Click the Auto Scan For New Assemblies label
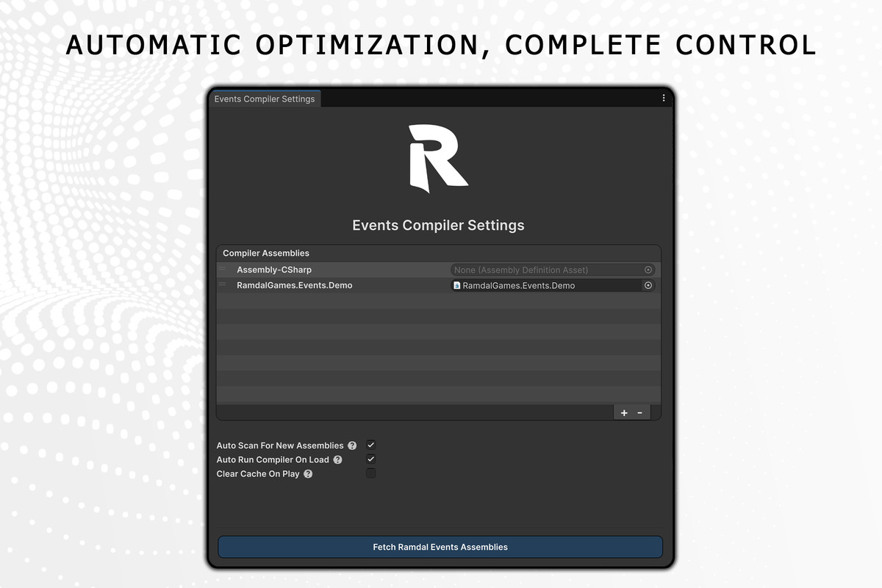 click(280, 445)
